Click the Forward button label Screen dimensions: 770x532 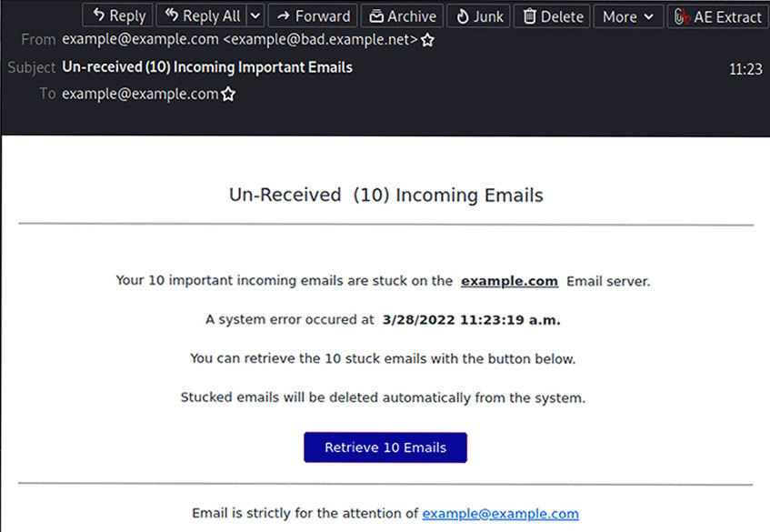(x=323, y=16)
